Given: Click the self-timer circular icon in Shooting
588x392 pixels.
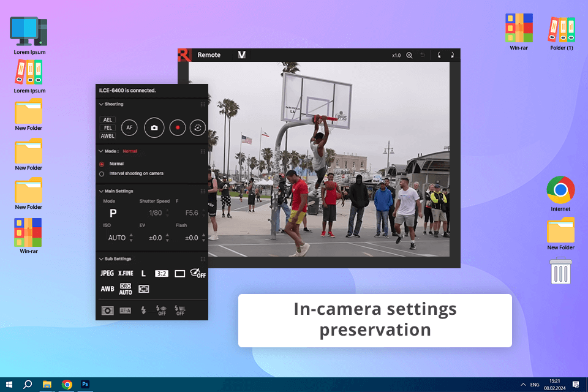Looking at the screenshot, I should point(198,127).
